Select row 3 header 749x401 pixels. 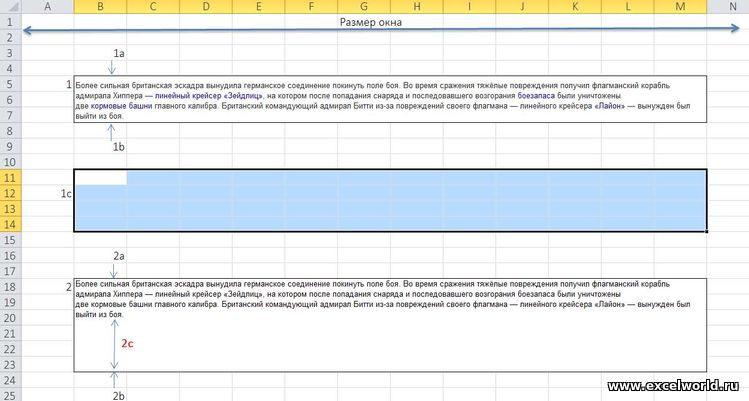[11, 53]
